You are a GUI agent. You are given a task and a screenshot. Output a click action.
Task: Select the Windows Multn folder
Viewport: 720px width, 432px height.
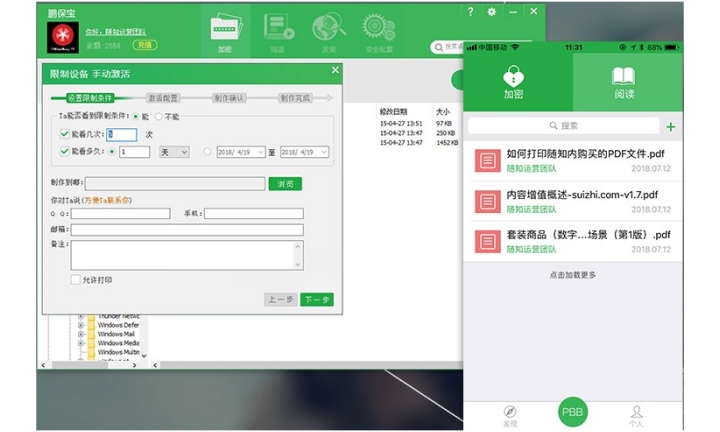point(118,352)
